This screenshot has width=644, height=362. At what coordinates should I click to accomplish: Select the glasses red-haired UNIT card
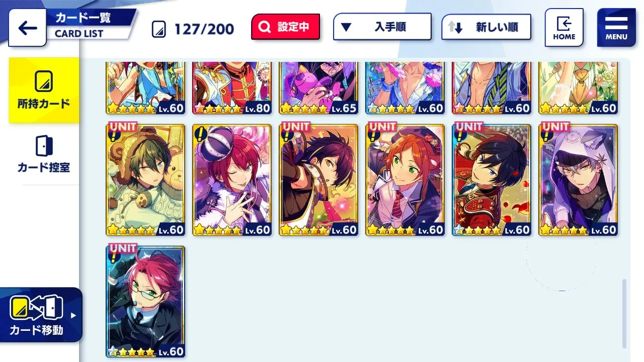[145, 302]
